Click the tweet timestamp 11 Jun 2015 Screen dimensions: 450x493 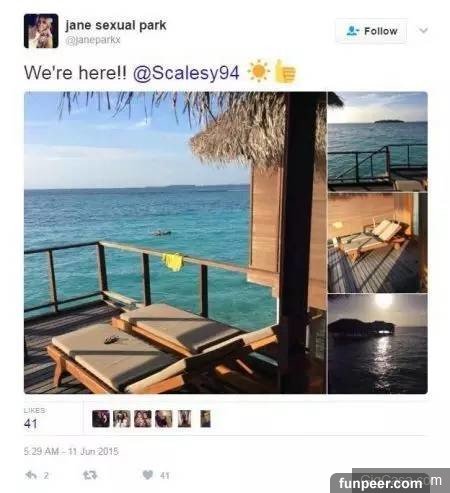tap(93, 452)
